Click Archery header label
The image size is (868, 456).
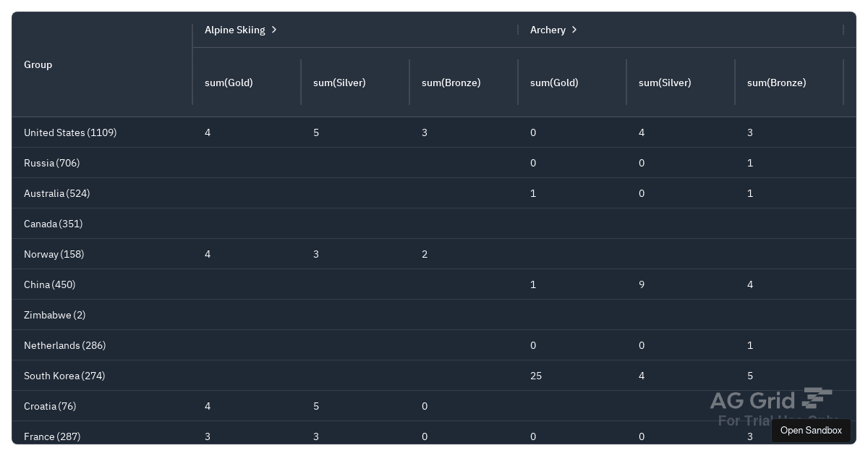548,30
